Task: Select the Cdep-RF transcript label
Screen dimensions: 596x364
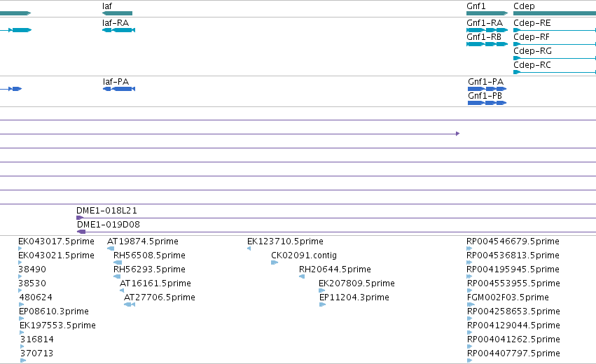Action: (x=532, y=37)
